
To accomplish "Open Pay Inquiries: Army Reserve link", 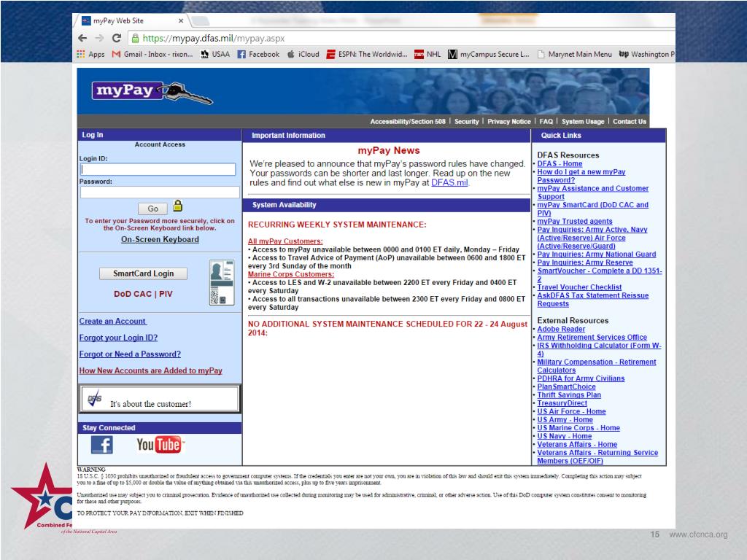I will coord(585,262).
